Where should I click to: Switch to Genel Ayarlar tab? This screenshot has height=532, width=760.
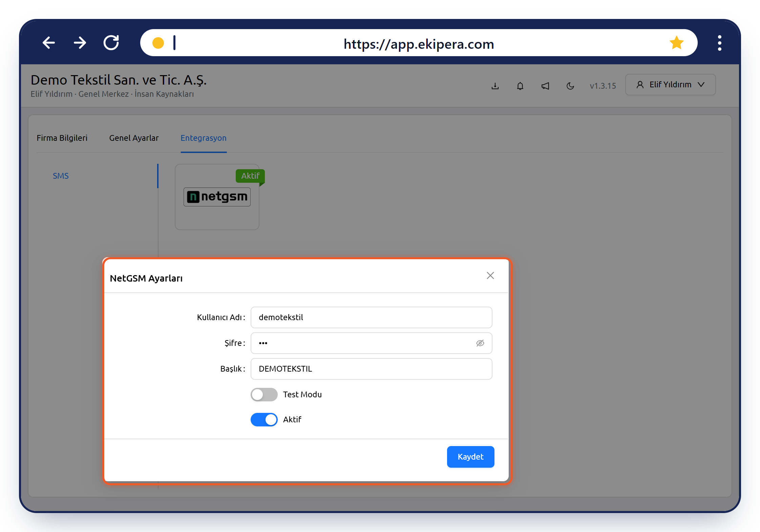(134, 138)
